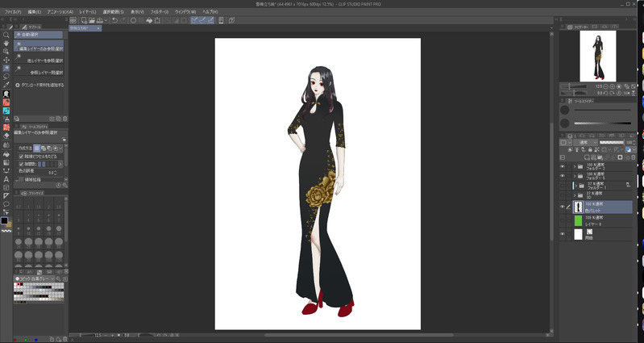This screenshot has height=343, width=644.
Task: Select the Balloon tool
Action: [6, 204]
